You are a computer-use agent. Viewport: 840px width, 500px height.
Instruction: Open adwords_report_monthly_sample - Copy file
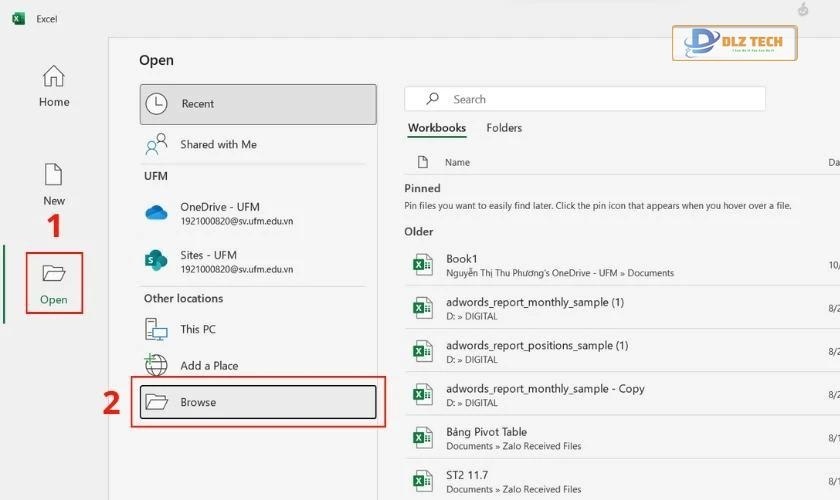coord(622,394)
